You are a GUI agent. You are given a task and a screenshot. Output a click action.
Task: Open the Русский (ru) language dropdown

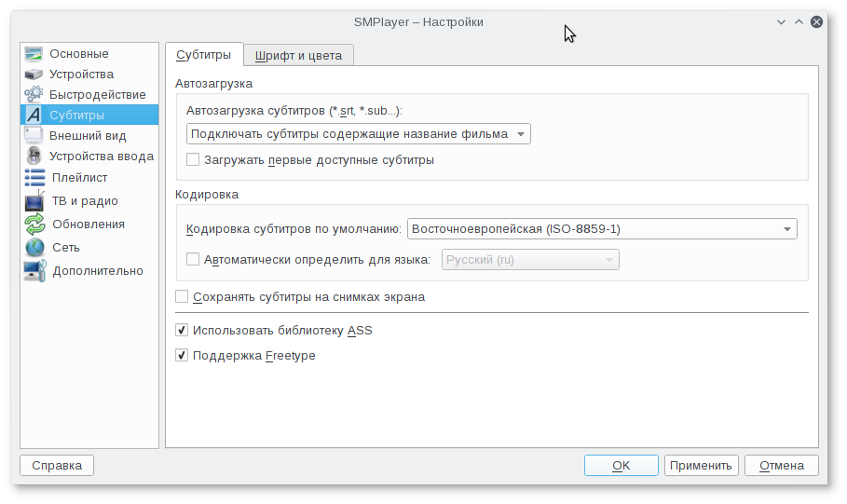pos(529,260)
